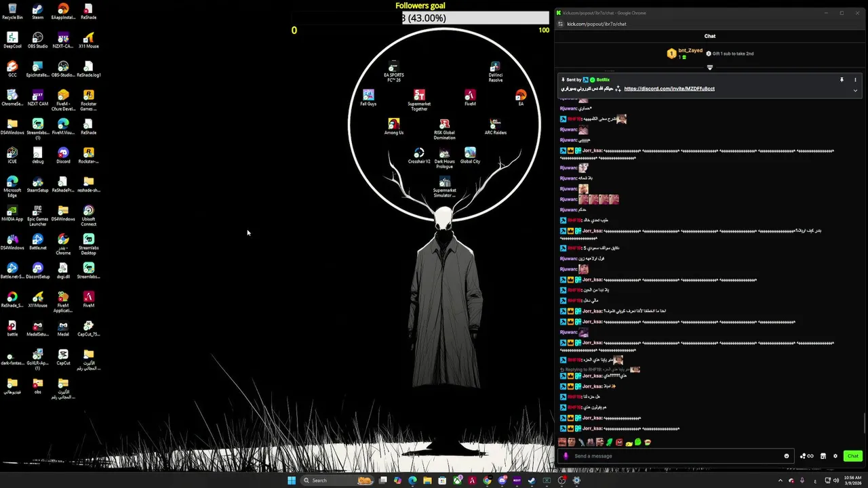Pick the first quick emote in emote row

point(562,442)
